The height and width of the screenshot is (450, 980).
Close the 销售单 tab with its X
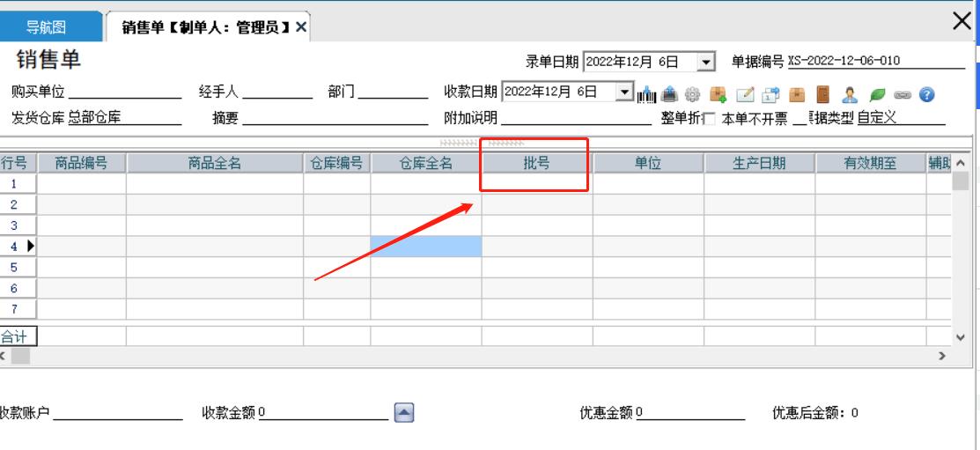pyautogui.click(x=300, y=27)
